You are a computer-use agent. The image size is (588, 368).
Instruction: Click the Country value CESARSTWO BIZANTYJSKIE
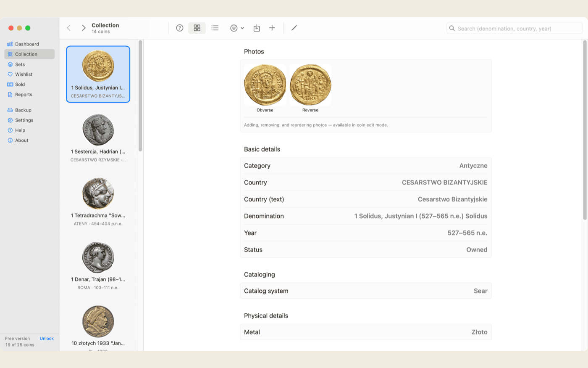pos(444,183)
